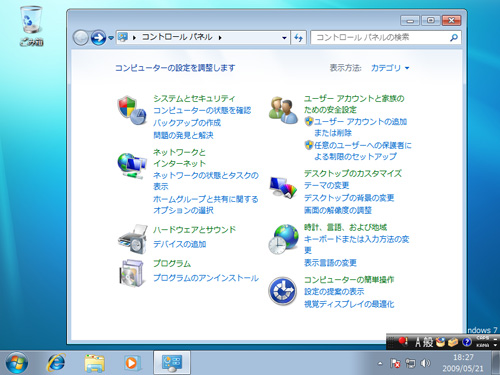Click the Forward navigation arrow button
This screenshot has width=500, height=375.
click(x=98, y=38)
